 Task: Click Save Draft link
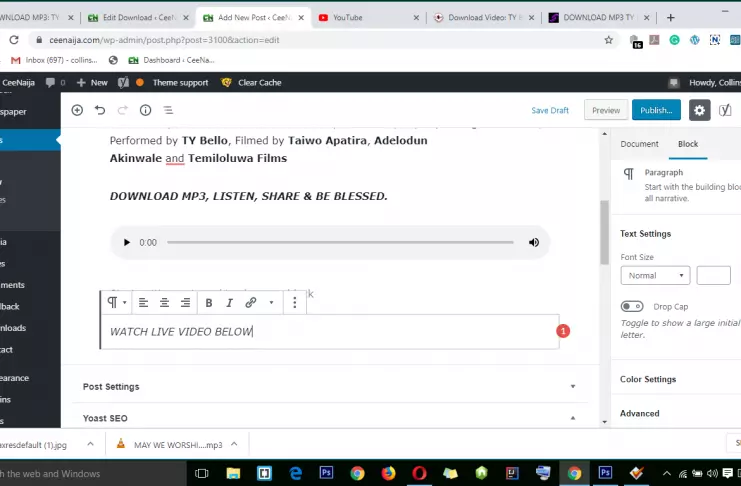550,110
